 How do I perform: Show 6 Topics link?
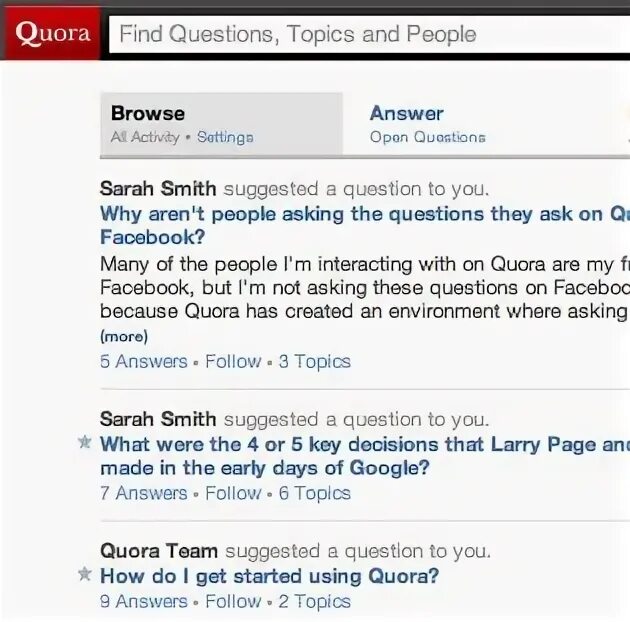[x=314, y=493]
